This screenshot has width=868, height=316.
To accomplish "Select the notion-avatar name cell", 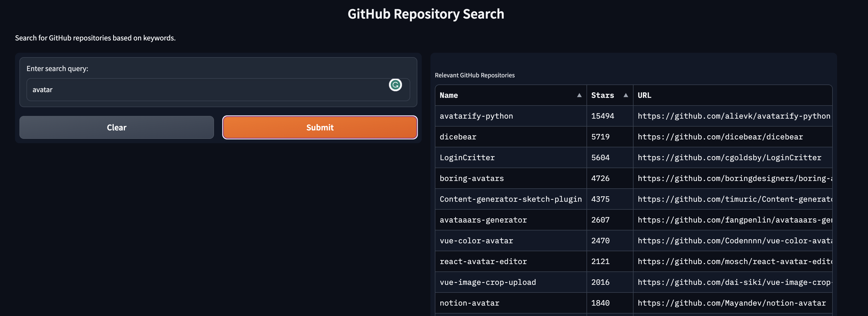I will [511, 303].
